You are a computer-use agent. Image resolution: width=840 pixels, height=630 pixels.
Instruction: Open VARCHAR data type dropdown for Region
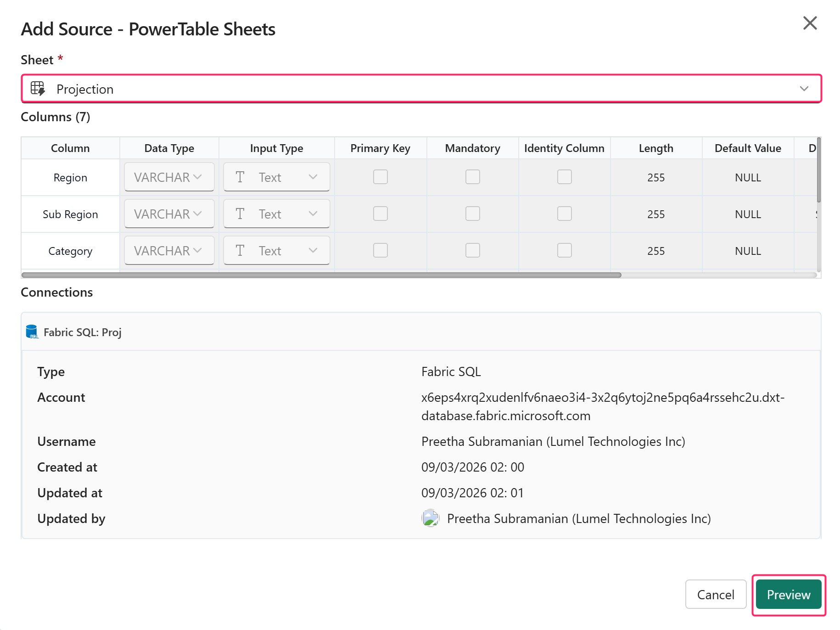click(x=169, y=177)
